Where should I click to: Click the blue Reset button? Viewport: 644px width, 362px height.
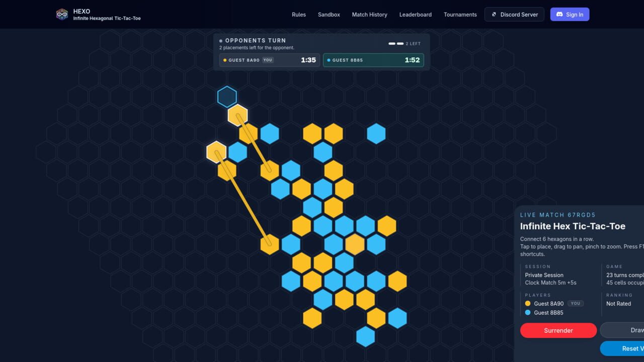point(622,348)
